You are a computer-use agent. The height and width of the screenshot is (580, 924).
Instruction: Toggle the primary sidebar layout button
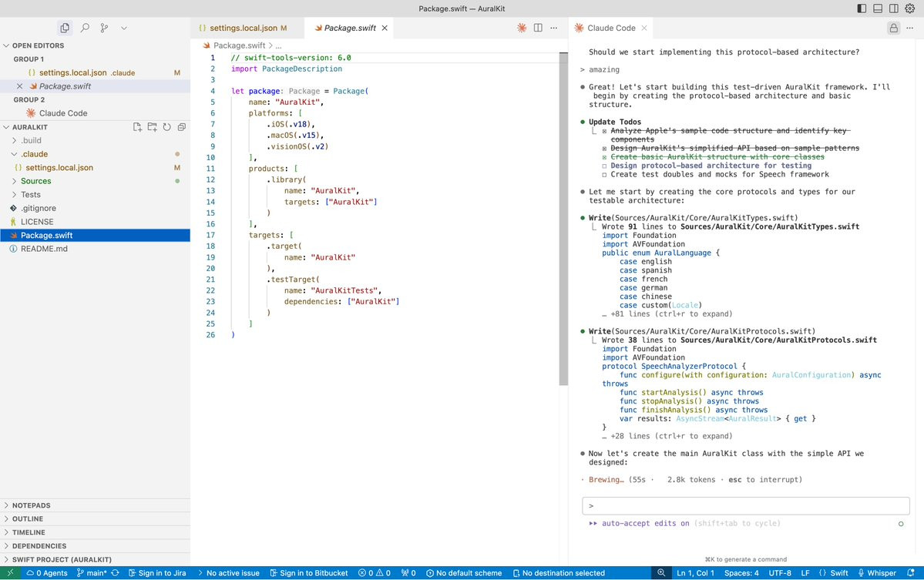pos(862,8)
